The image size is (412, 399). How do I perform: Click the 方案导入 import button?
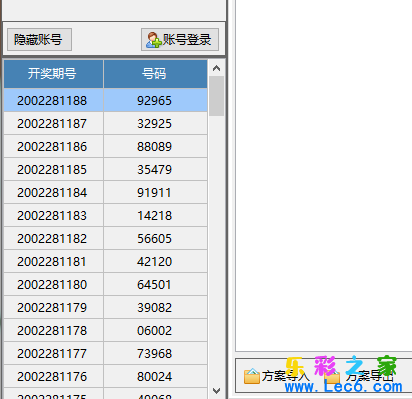point(277,376)
